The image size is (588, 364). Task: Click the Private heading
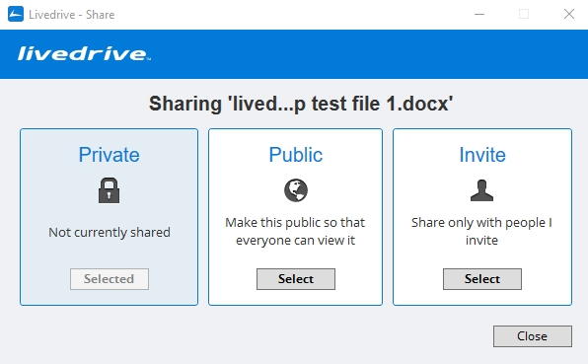click(110, 155)
